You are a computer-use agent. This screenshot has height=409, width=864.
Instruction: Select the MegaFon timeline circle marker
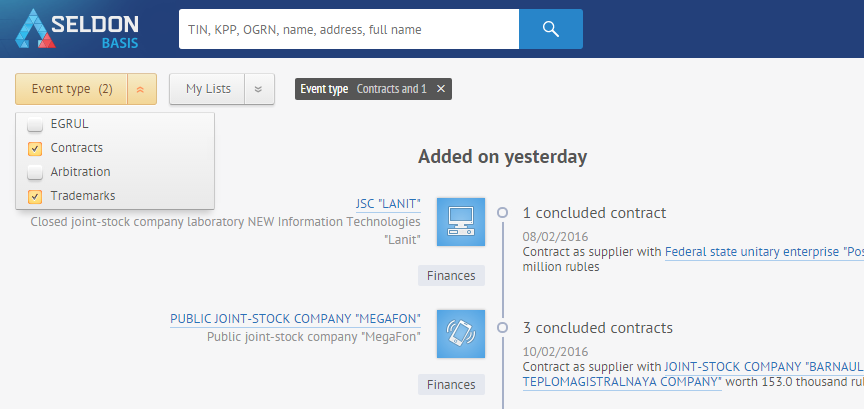tap(502, 327)
